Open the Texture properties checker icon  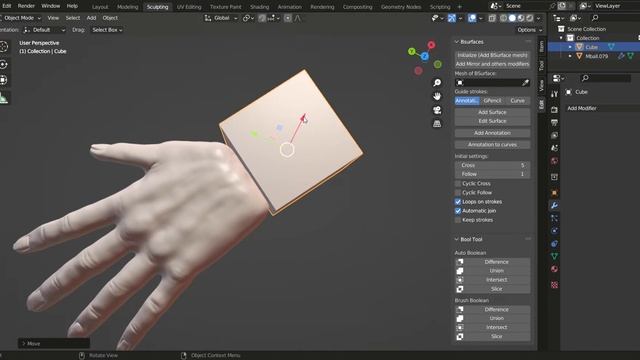point(554,285)
